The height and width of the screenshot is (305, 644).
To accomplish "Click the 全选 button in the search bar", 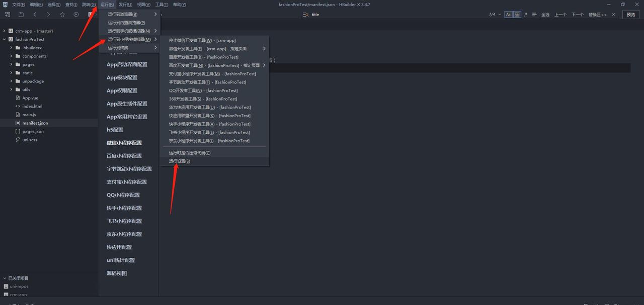I will [x=545, y=15].
